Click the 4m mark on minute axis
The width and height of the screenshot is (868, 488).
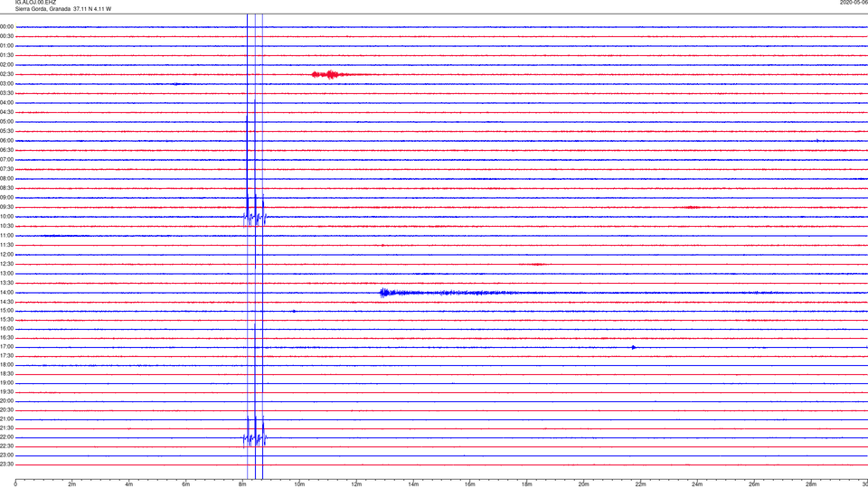pos(129,484)
